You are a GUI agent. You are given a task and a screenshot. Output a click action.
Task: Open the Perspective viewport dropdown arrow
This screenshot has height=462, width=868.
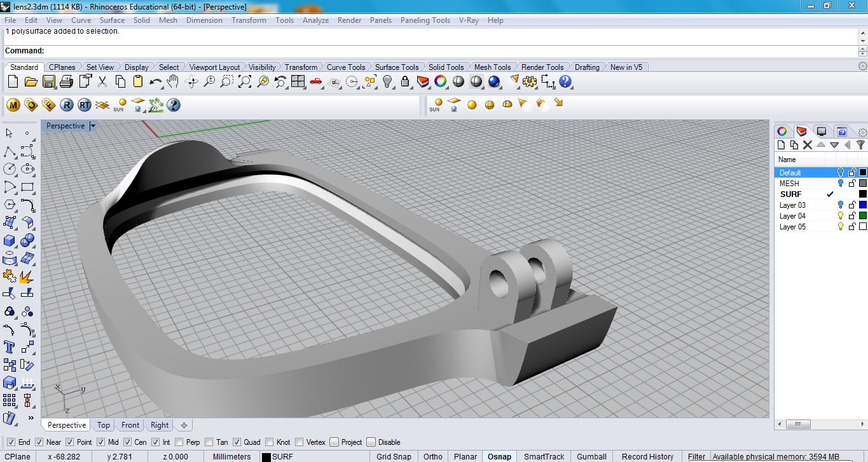[x=93, y=126]
